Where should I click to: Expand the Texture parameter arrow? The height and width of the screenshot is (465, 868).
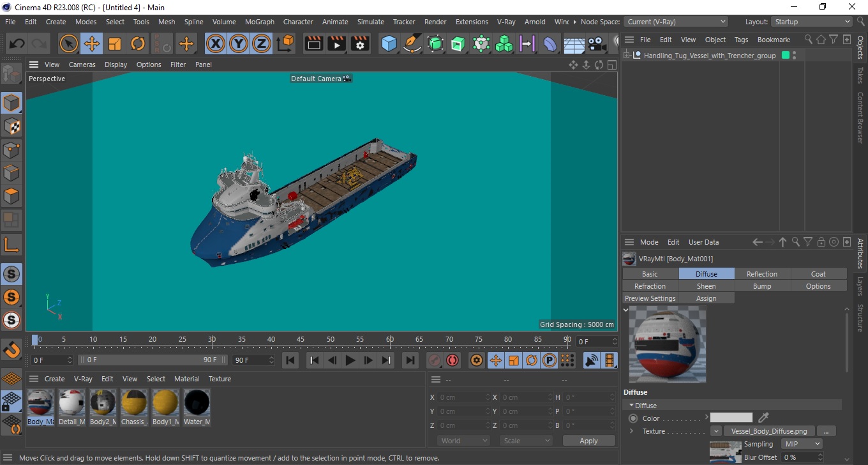(631, 431)
